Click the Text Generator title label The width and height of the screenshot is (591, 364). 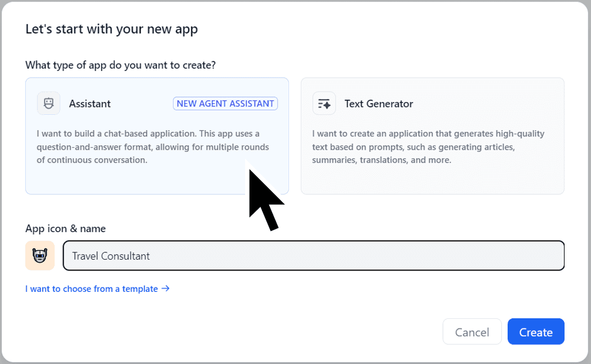point(379,104)
